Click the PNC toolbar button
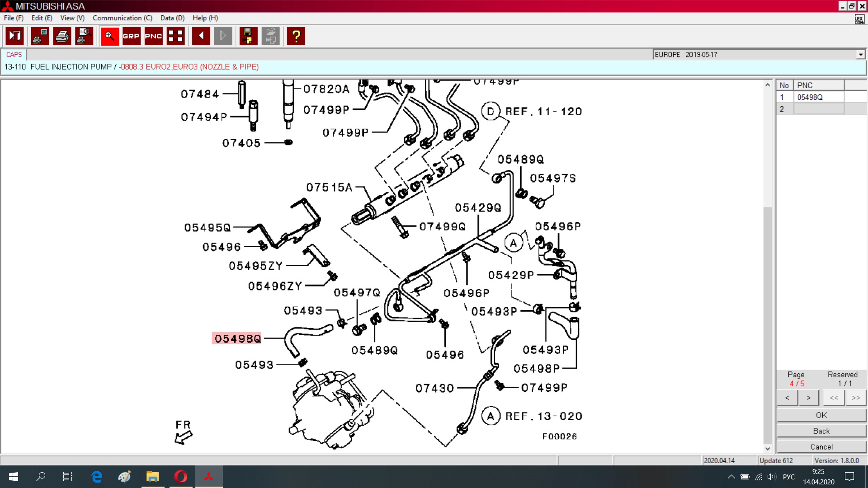 (153, 36)
